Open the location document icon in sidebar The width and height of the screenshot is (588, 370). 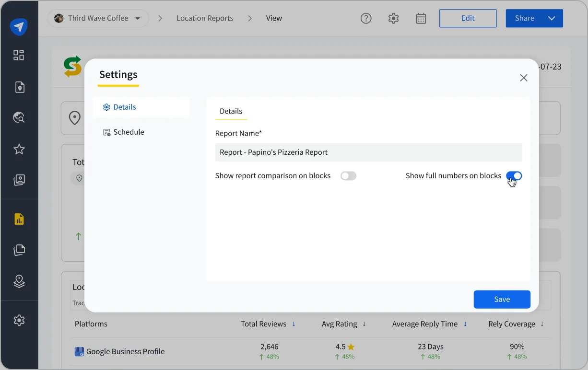point(19,87)
